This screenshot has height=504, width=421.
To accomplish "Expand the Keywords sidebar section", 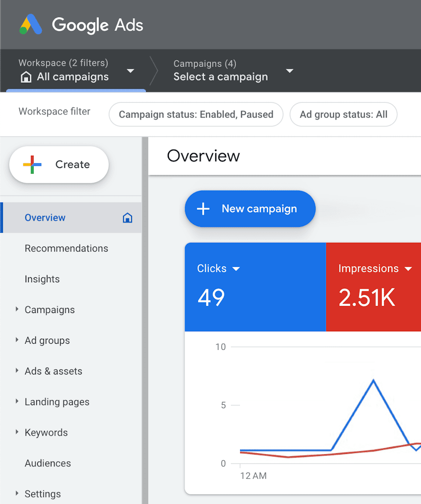I will click(x=17, y=432).
